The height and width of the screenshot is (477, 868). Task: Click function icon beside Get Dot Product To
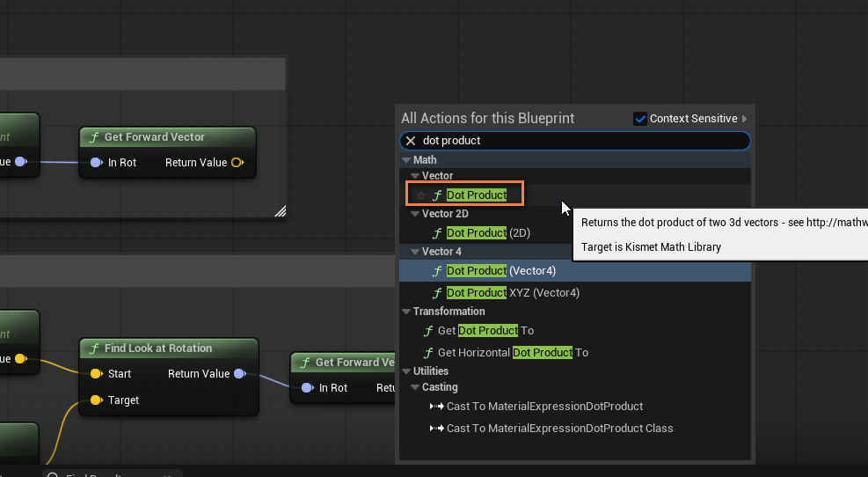coord(428,331)
